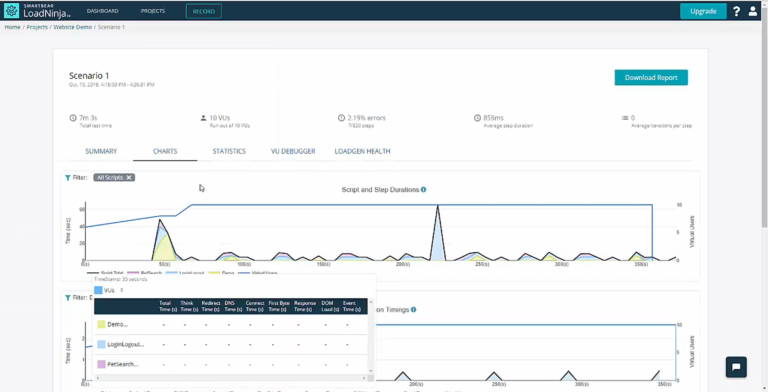Select the Charts tab

coord(165,151)
